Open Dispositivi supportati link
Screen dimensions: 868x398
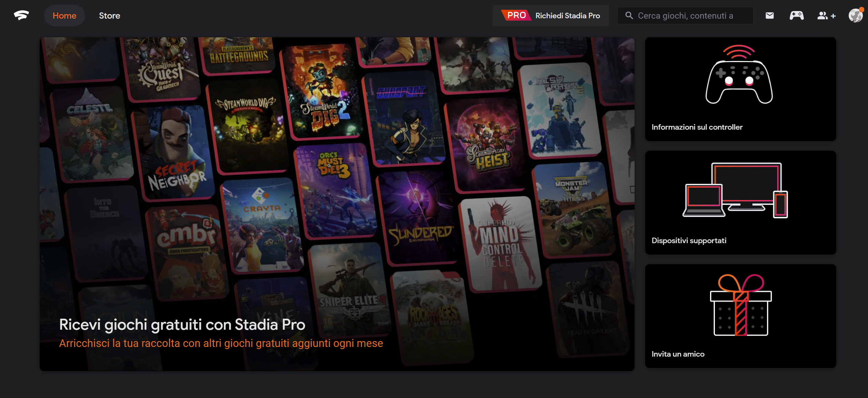coord(689,240)
